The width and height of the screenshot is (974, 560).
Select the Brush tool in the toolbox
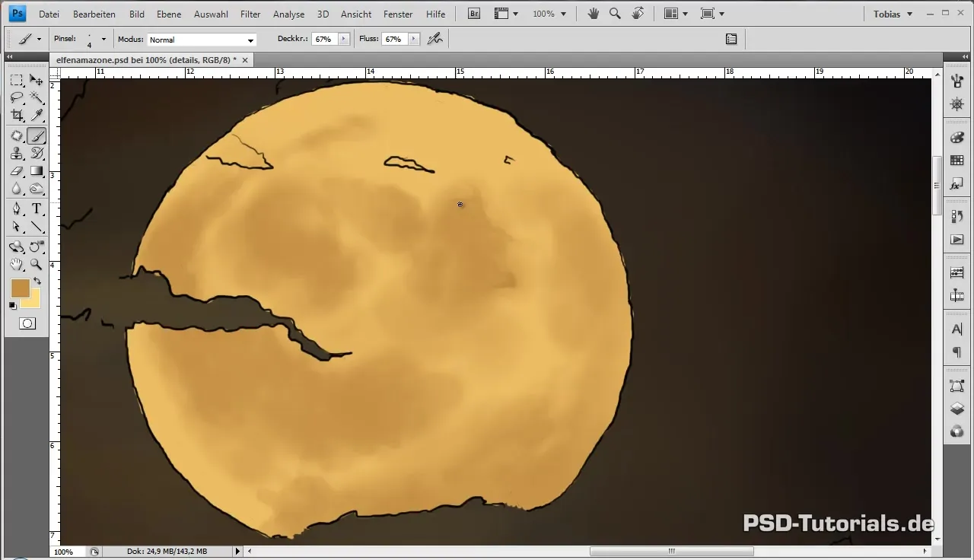point(37,135)
